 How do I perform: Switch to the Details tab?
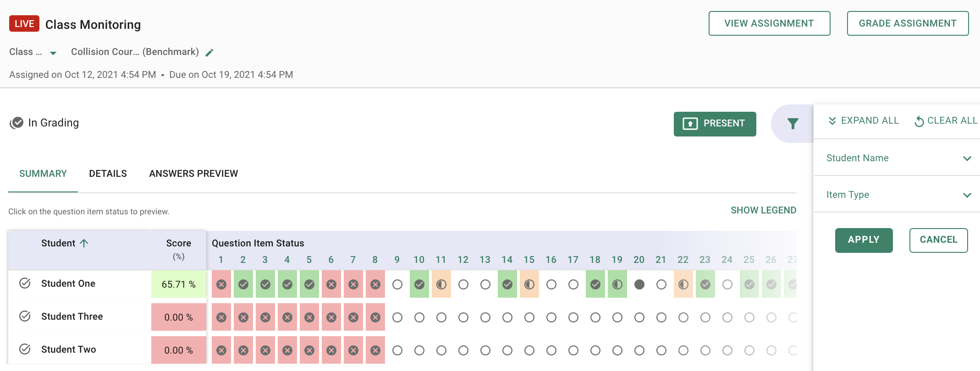(x=108, y=174)
